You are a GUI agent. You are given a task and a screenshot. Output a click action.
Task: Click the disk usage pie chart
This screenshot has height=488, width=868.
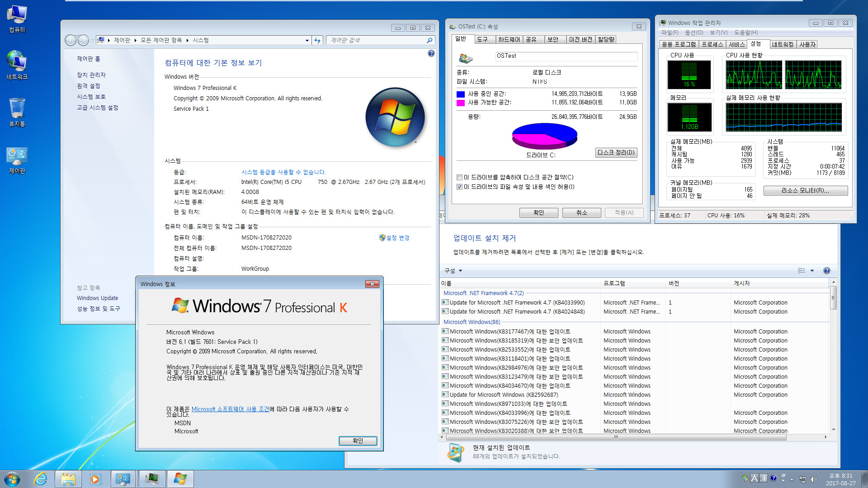(x=544, y=136)
